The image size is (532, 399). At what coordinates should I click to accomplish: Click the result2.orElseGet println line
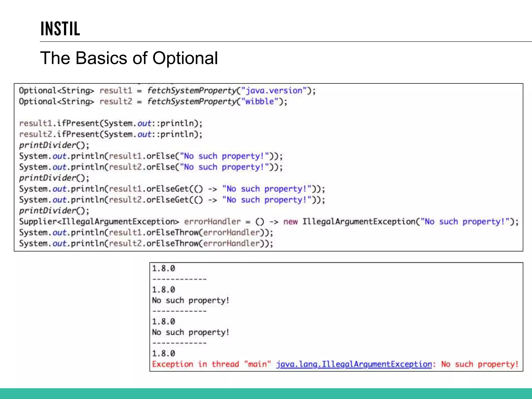point(172,200)
